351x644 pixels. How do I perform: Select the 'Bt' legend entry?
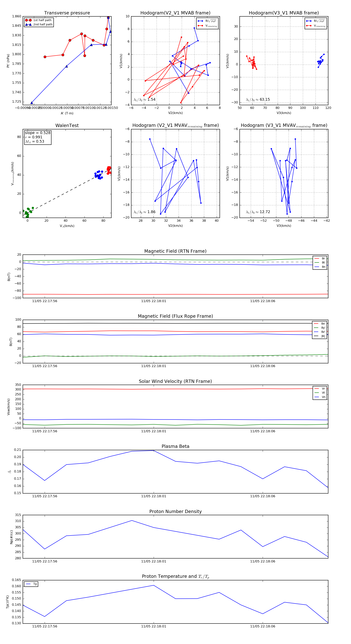pyautogui.click(x=320, y=262)
